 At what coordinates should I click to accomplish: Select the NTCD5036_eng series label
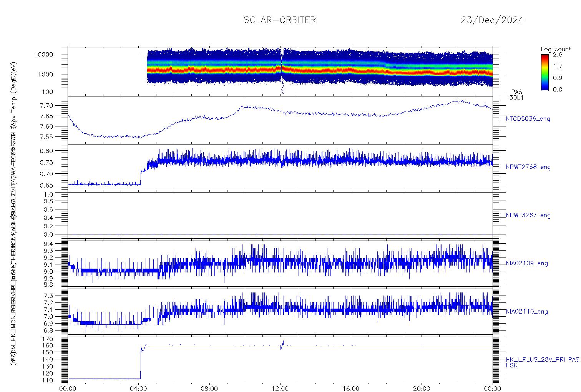tap(528, 119)
